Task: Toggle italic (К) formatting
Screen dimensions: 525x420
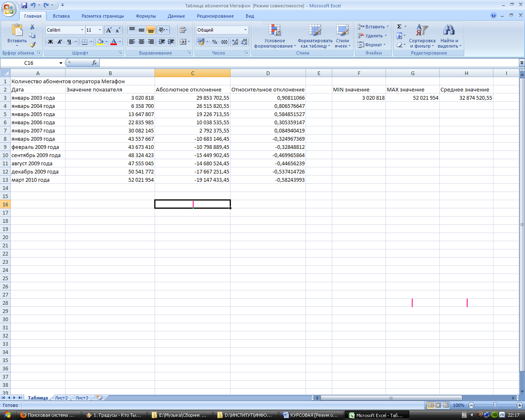Action: point(60,42)
